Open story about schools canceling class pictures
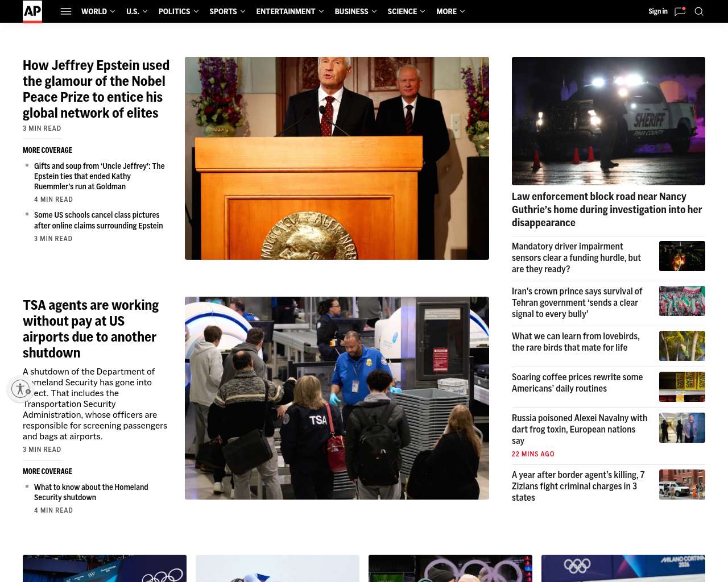 (x=98, y=221)
